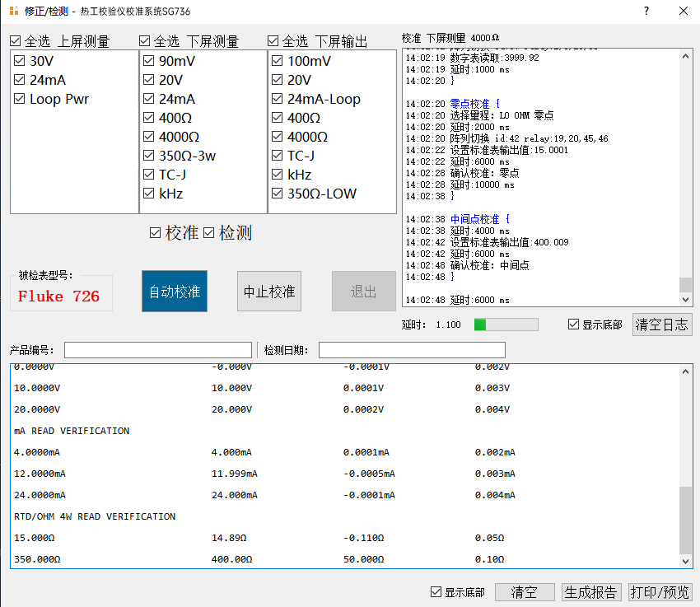The width and height of the screenshot is (700, 607).
Task: Click the 生成报告 button
Action: tap(590, 592)
